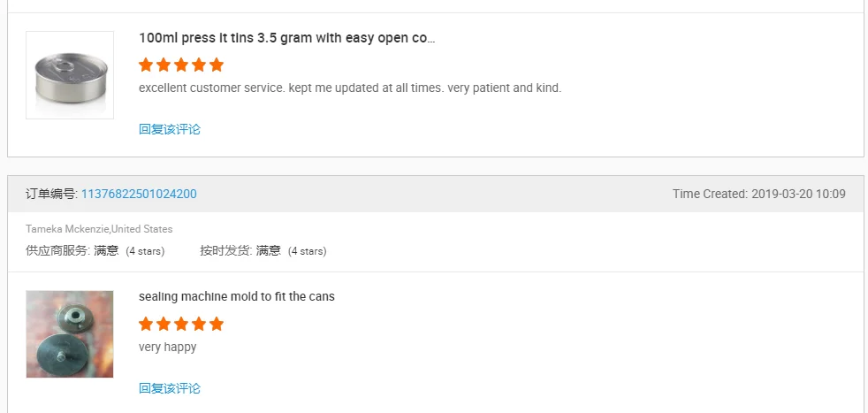Image resolution: width=868 pixels, height=413 pixels.
Task: Open order number 11376822501024200
Action: (139, 194)
